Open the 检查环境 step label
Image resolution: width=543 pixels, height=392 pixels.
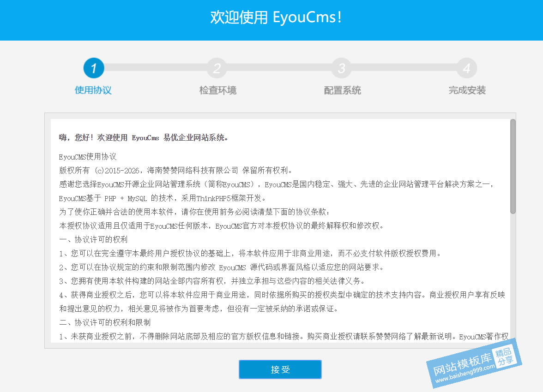(218, 90)
